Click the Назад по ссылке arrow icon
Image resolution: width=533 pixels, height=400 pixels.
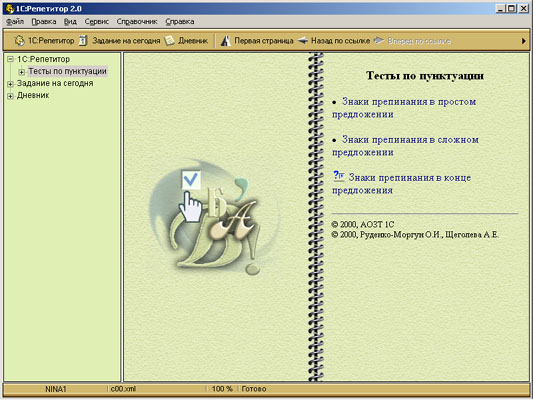tap(303, 41)
